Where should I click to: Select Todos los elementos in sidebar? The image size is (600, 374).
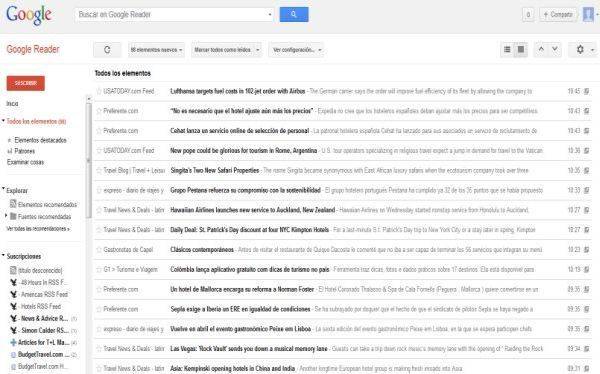tap(36, 121)
